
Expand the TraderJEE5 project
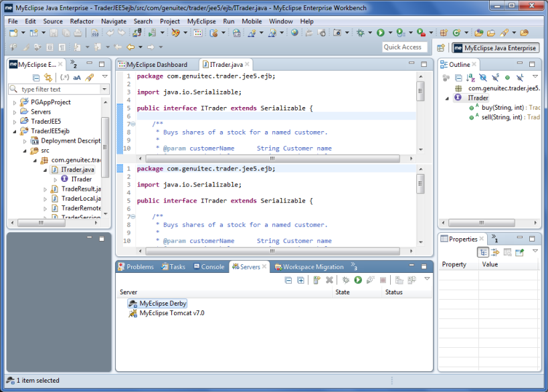coord(15,121)
